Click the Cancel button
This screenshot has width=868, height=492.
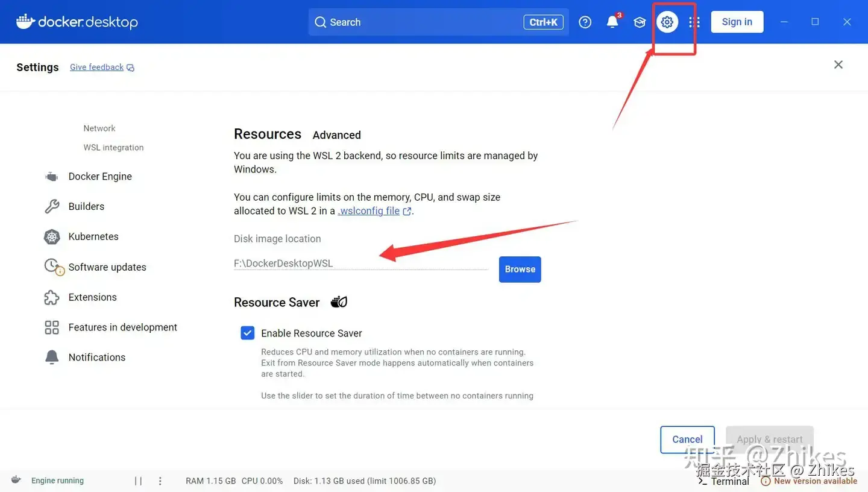tap(688, 440)
